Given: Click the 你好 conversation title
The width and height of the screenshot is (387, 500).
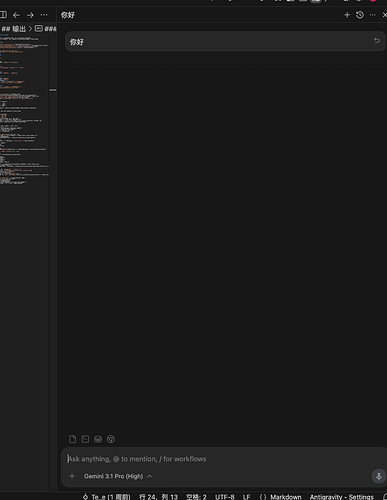Looking at the screenshot, I should coord(68,15).
